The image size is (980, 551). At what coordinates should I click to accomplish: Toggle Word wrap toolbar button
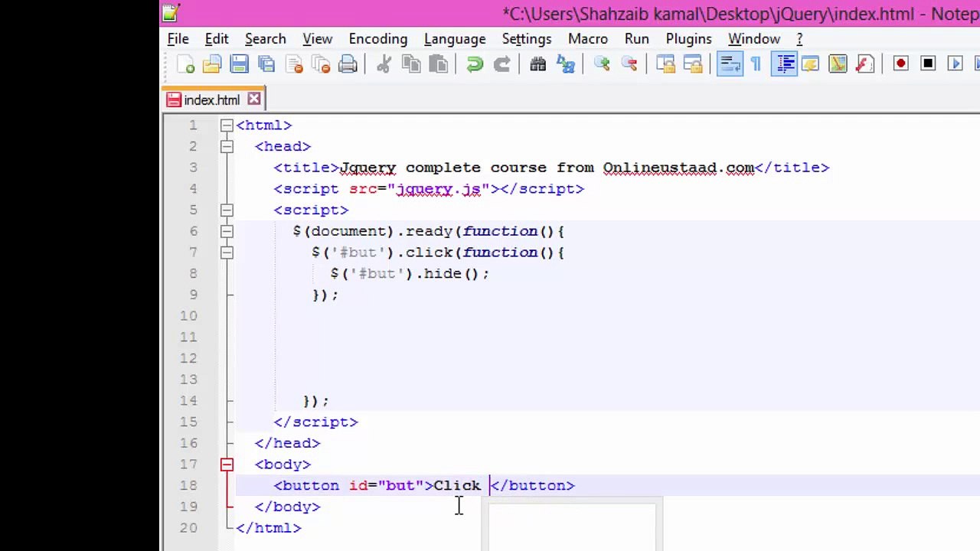tap(730, 65)
